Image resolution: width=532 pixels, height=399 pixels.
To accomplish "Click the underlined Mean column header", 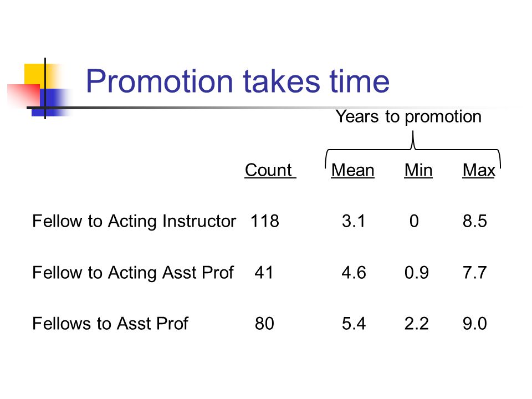I will tap(352, 170).
